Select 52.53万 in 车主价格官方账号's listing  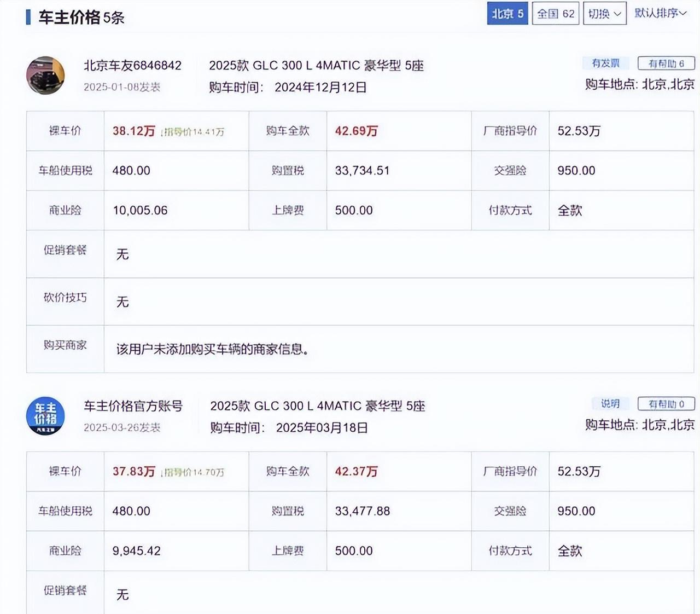click(579, 471)
